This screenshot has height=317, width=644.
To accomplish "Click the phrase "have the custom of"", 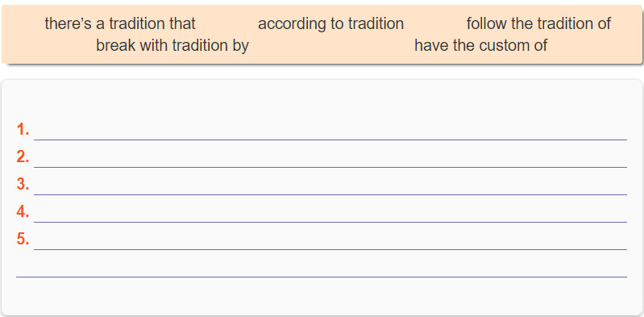I will tap(480, 45).
